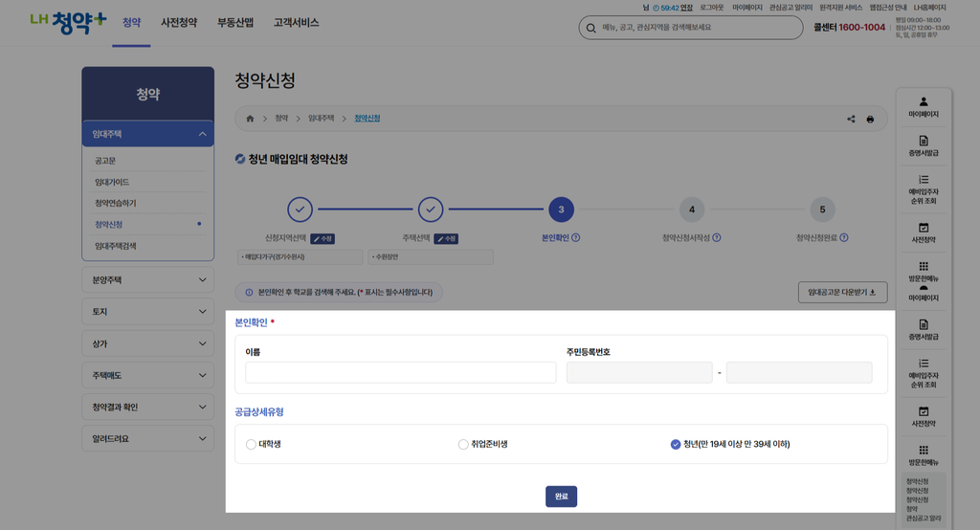Click the 웹접근성 안내 link

(x=888, y=8)
